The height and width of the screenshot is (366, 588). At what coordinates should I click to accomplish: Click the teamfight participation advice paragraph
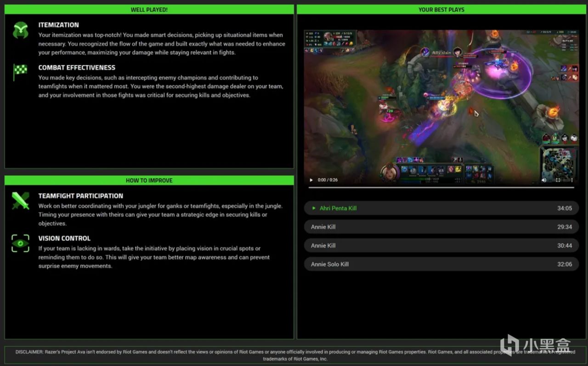point(160,215)
